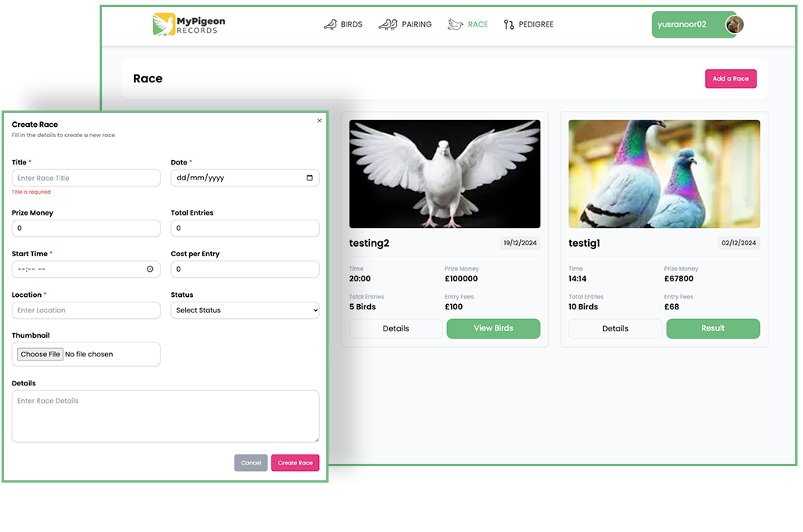Open the yusranoor02 account menu
Image resolution: width=803 pixels, height=532 pixels.
pos(694,24)
